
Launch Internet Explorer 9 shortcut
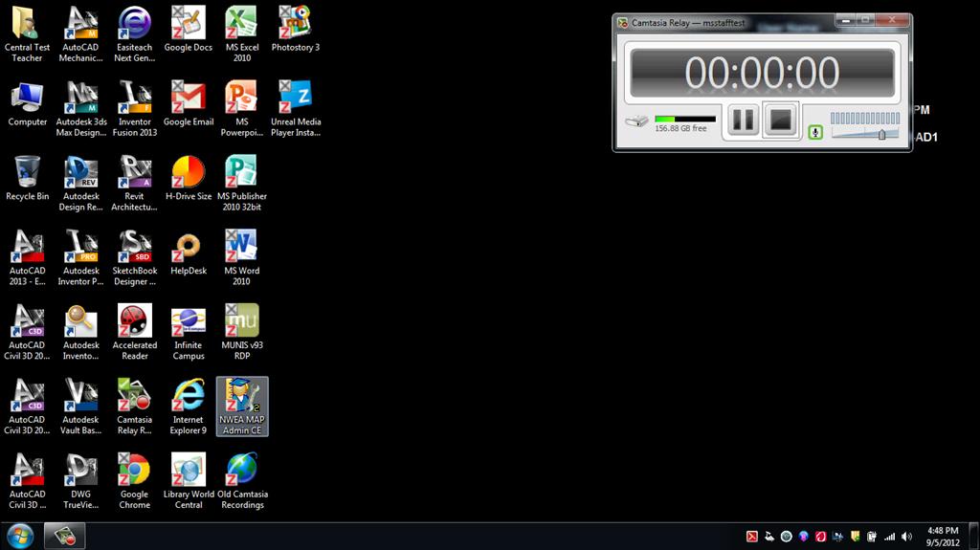[x=189, y=407]
